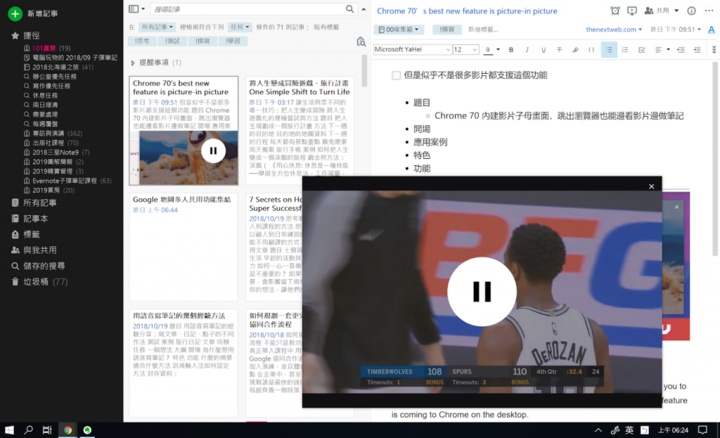
Task: Open the note list view layout dropdown
Action: pyautogui.click(x=136, y=9)
